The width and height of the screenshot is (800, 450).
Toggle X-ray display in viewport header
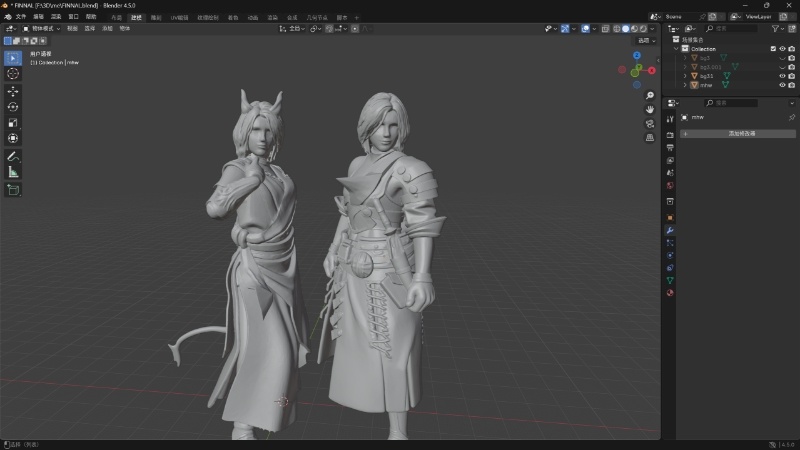point(605,29)
